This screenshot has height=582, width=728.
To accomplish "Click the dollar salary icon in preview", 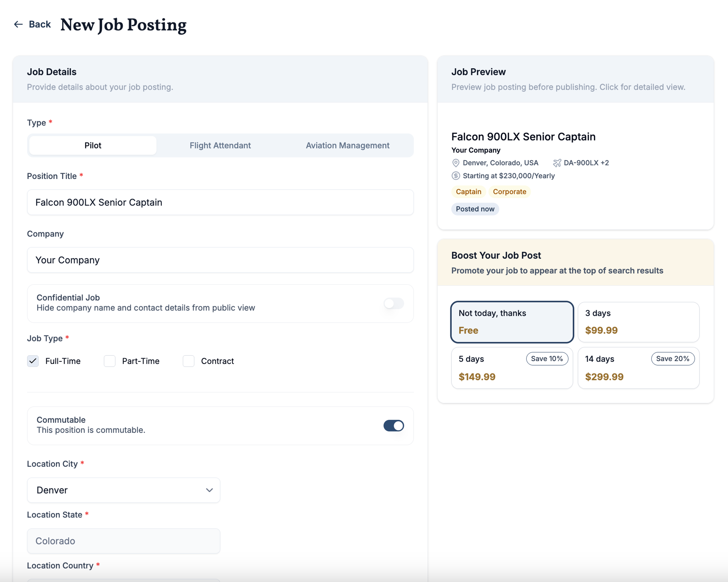I will 456,176.
